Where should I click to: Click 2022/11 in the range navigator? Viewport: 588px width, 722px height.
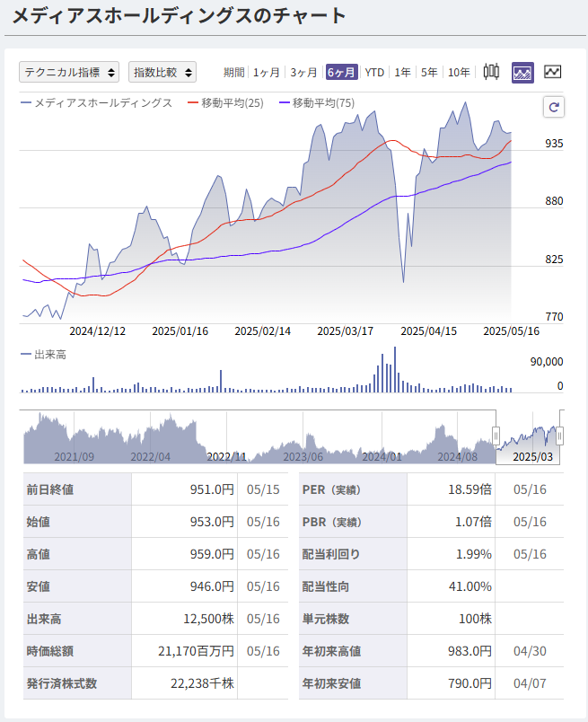point(226,457)
